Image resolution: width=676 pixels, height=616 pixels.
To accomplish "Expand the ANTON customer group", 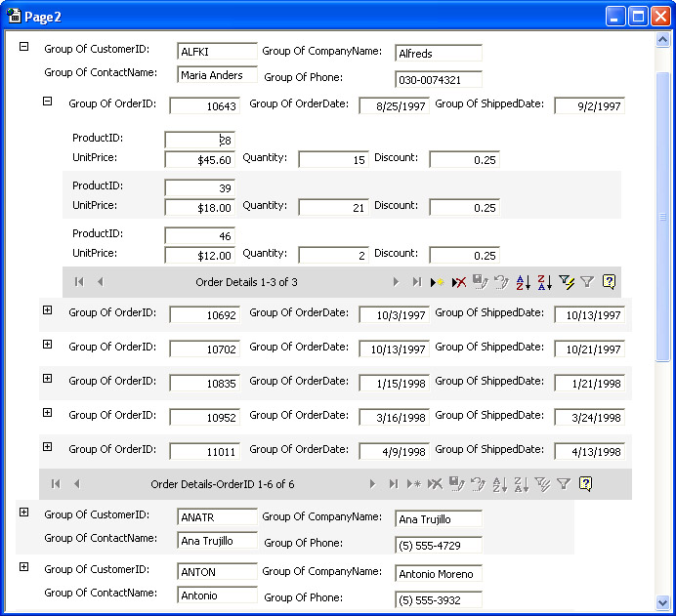I will pos(24,567).
